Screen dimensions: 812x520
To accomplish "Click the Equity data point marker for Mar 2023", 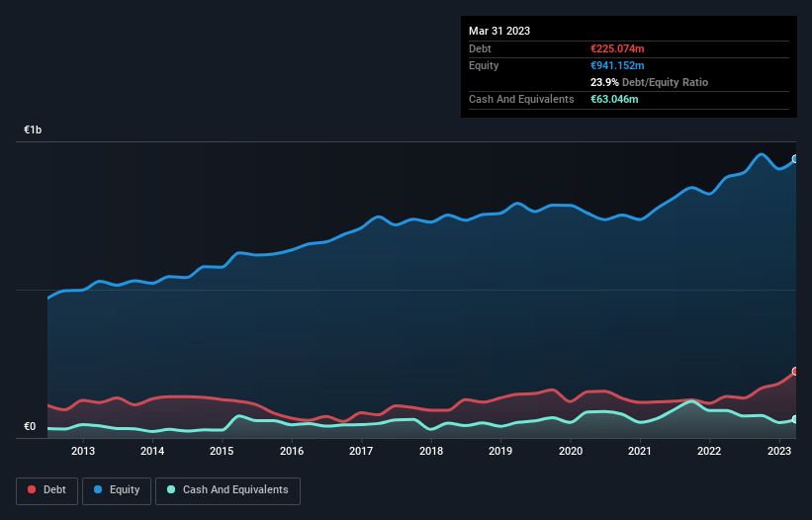I will click(795, 159).
